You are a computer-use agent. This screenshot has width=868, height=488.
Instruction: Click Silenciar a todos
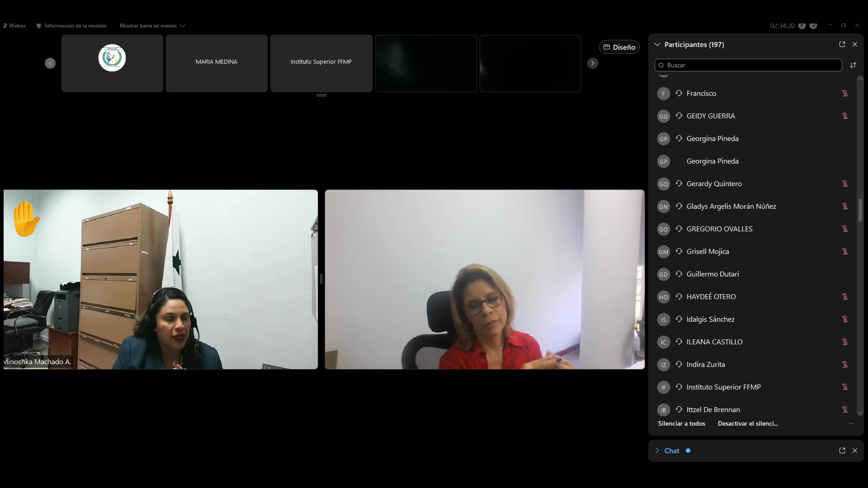[x=681, y=423]
